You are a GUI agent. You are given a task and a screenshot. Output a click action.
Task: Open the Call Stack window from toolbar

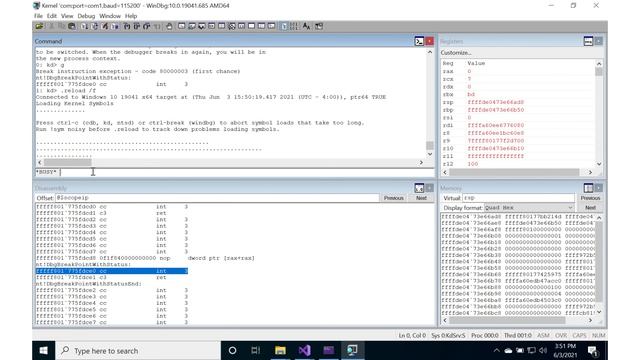click(x=232, y=27)
